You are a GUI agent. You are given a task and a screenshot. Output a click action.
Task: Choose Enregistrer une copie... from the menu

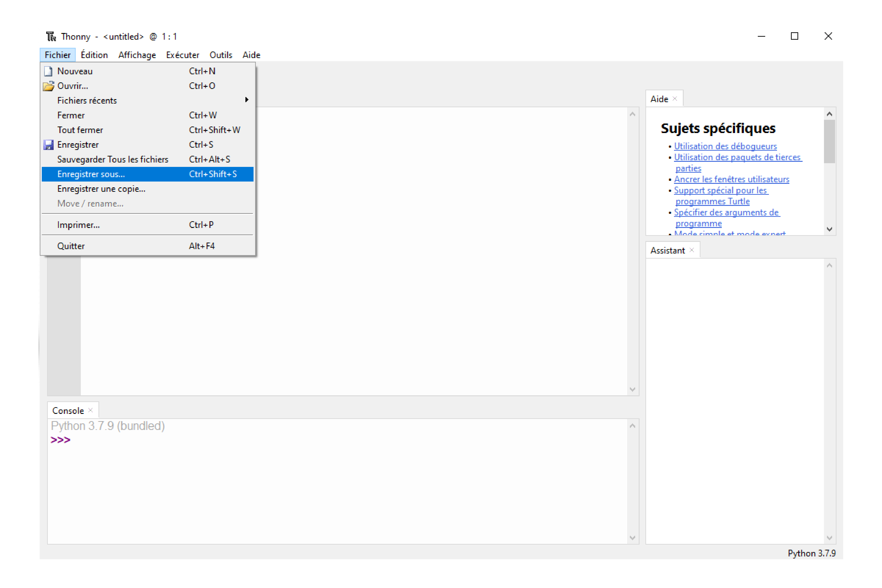pyautogui.click(x=101, y=189)
